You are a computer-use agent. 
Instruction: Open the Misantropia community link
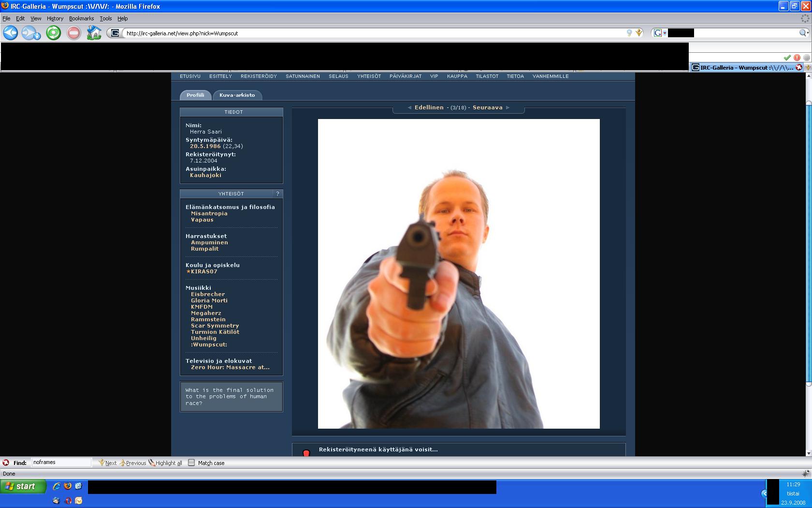point(209,213)
